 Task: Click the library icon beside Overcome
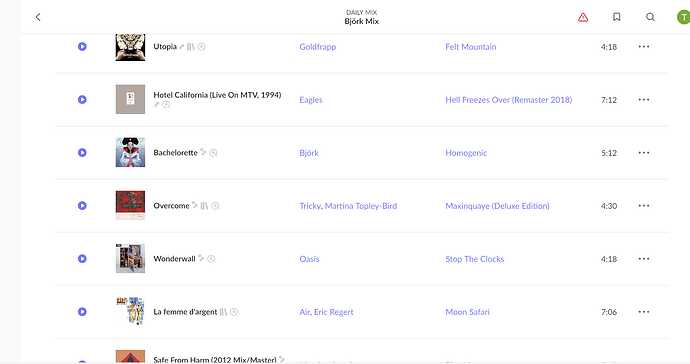204,206
